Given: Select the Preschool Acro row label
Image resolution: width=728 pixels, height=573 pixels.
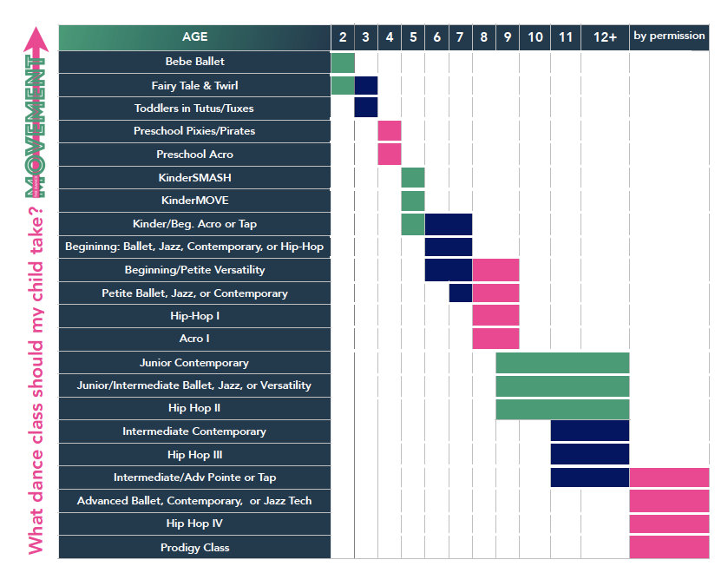Looking at the screenshot, I should pyautogui.click(x=194, y=155).
